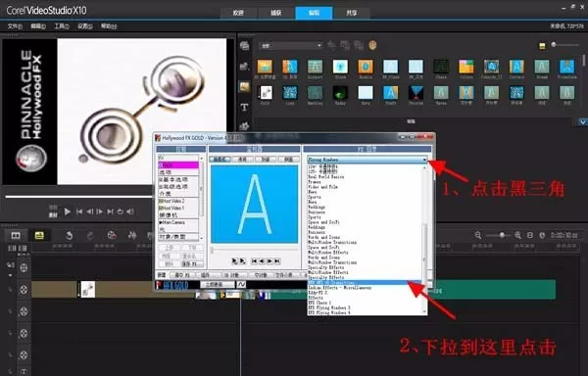Switch to the 欢迎 tab
588x376 pixels.
pos(238,13)
